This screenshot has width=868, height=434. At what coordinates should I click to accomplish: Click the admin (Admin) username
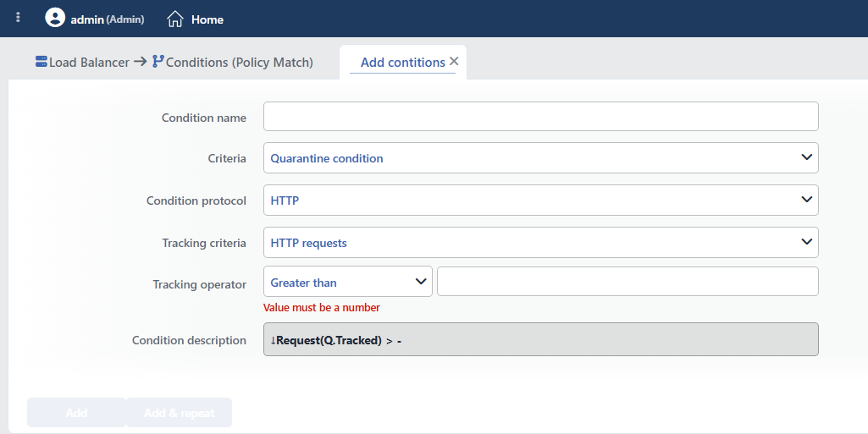pyautogui.click(x=108, y=19)
